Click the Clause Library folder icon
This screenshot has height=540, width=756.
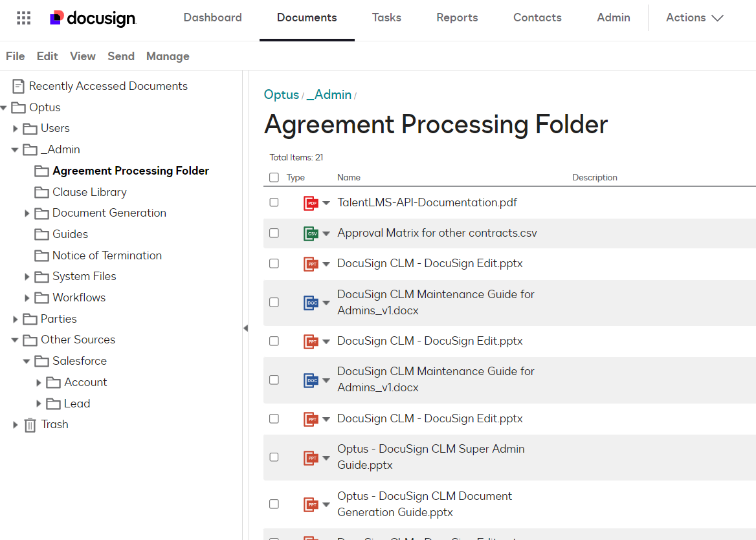[x=40, y=191]
